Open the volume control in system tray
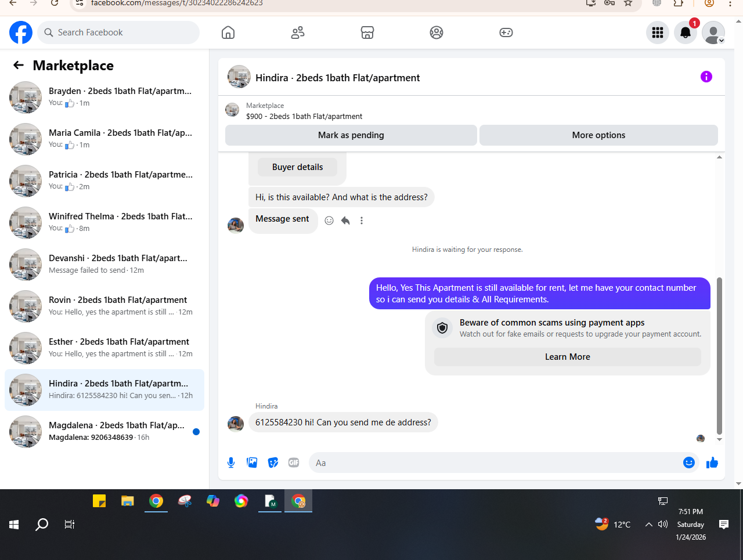 (663, 525)
